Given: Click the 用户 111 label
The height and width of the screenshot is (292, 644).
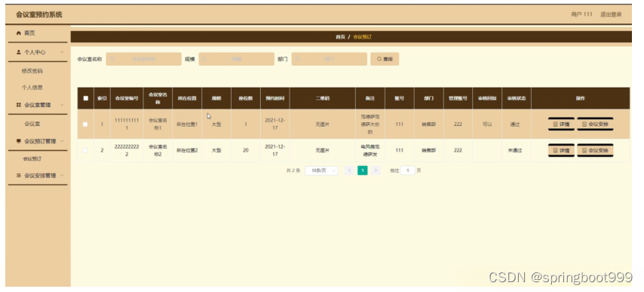Looking at the screenshot, I should point(581,14).
